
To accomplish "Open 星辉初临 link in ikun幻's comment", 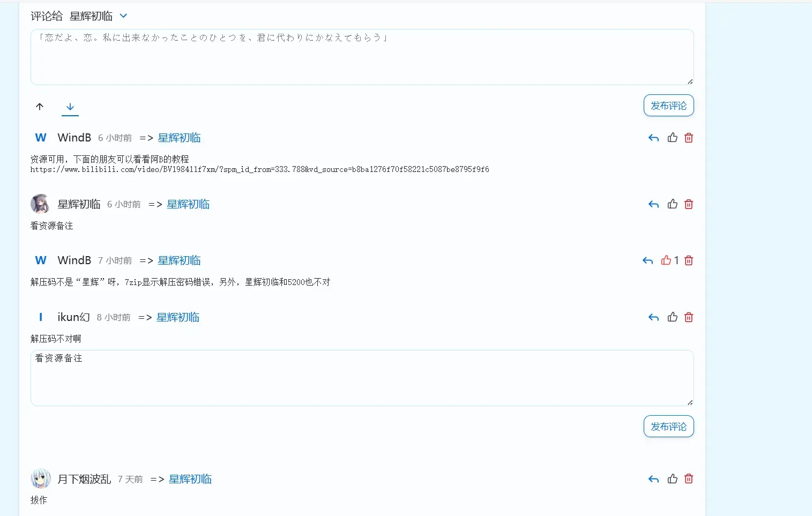I will [x=178, y=317].
